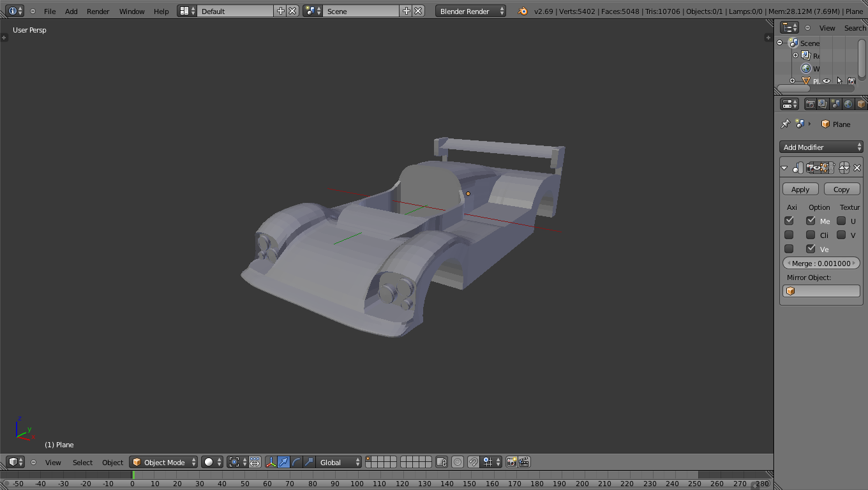868x490 pixels.
Task: Click the Merge distance value slider
Action: [821, 263]
